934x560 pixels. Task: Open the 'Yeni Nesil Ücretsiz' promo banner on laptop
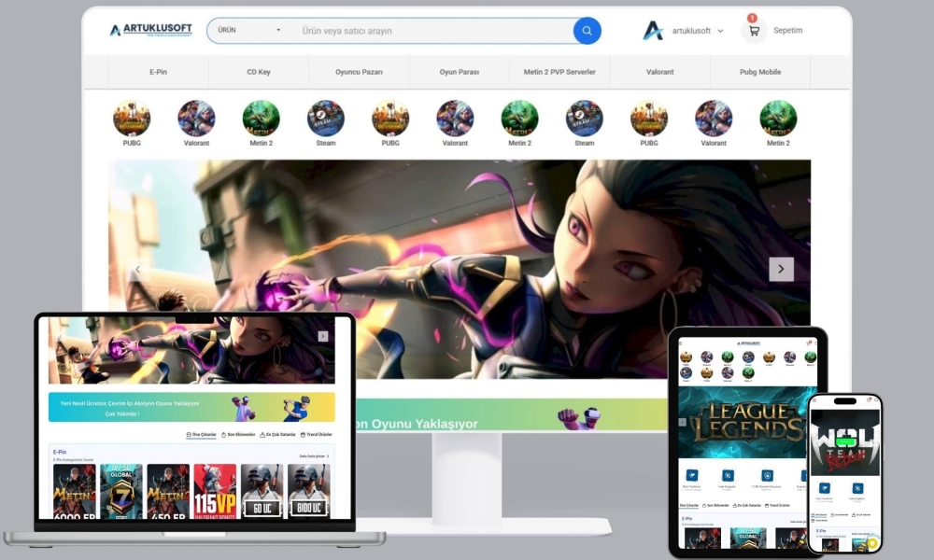coord(191,408)
